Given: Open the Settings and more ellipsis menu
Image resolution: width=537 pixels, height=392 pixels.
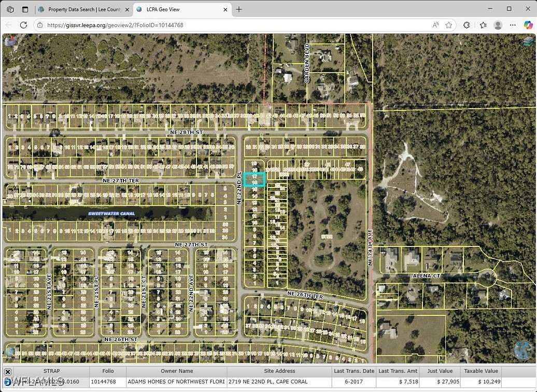Looking at the screenshot, I should pyautogui.click(x=513, y=25).
